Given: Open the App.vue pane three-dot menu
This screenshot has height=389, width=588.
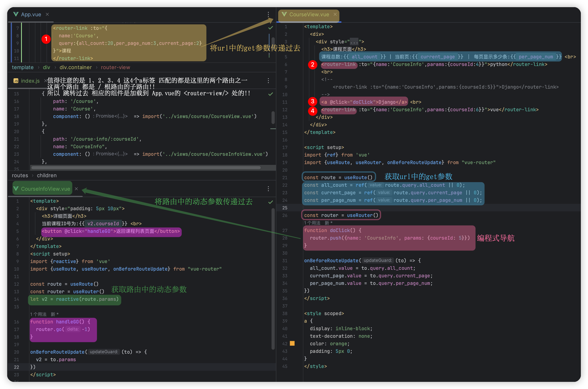Looking at the screenshot, I should (x=268, y=14).
